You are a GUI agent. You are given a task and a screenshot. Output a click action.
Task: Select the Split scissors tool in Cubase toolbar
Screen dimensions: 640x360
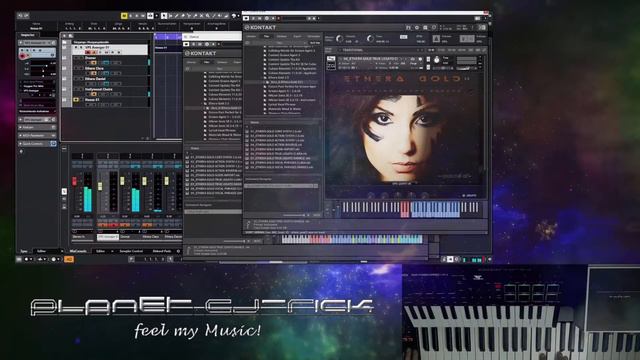(x=189, y=16)
